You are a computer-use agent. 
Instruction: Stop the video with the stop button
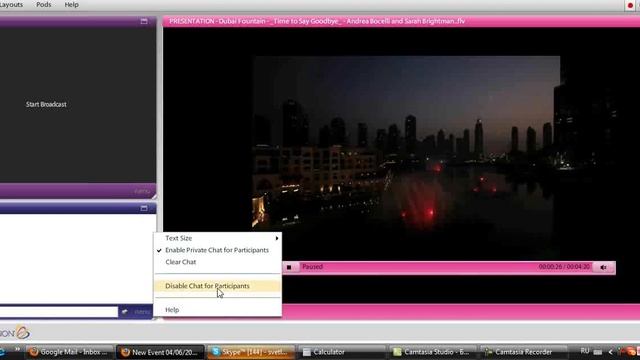coord(289,267)
